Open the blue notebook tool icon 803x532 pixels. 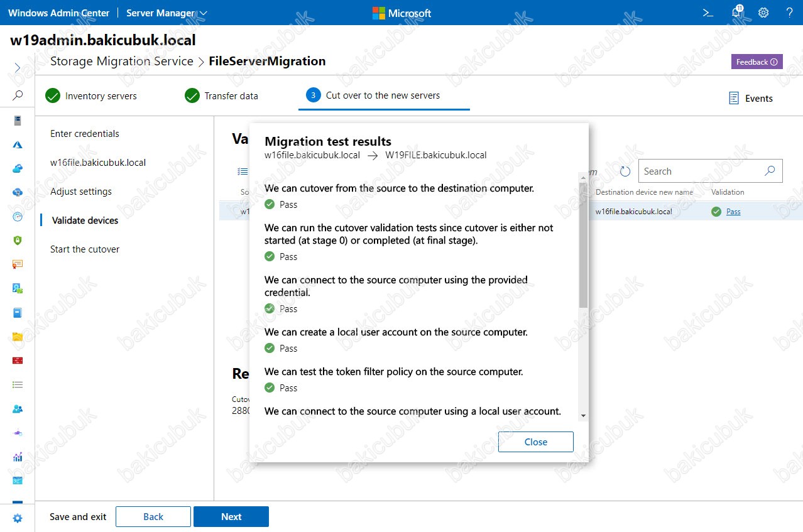[18, 312]
